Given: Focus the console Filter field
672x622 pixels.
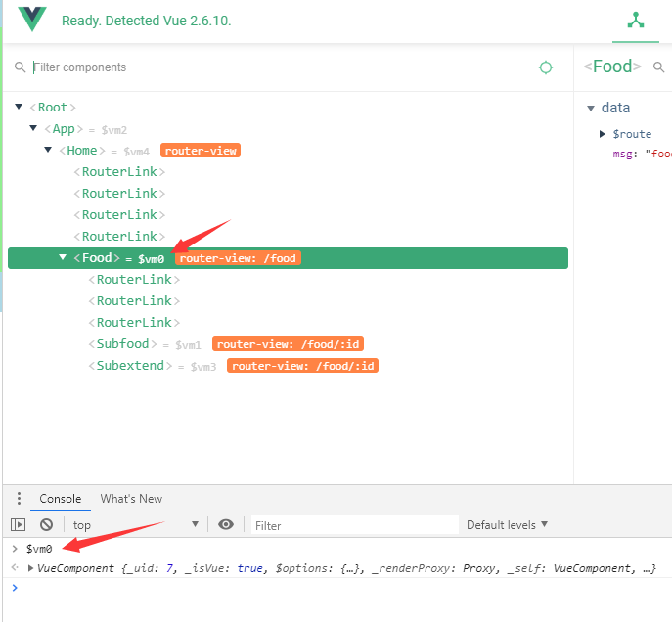Looking at the screenshot, I should pyautogui.click(x=355, y=525).
